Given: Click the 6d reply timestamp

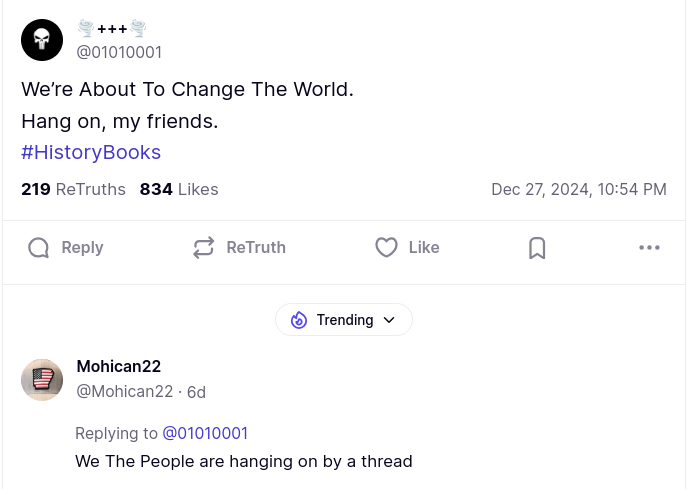Looking at the screenshot, I should coord(196,392).
